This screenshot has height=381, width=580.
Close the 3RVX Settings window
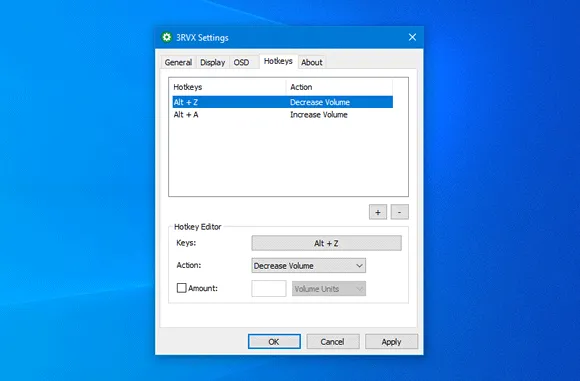pos(412,37)
